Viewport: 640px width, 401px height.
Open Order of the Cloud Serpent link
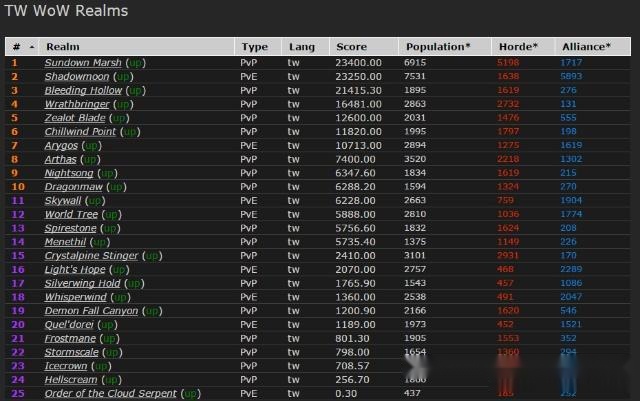point(111,394)
